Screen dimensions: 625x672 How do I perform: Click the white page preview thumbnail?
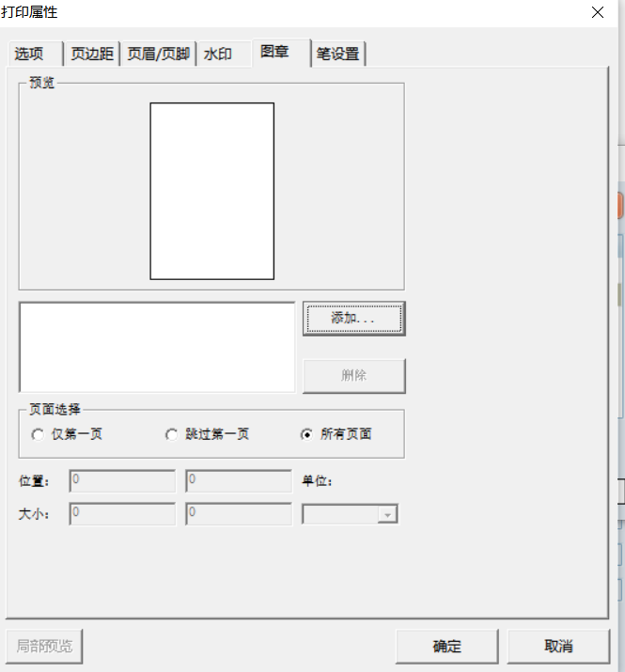coord(212,191)
